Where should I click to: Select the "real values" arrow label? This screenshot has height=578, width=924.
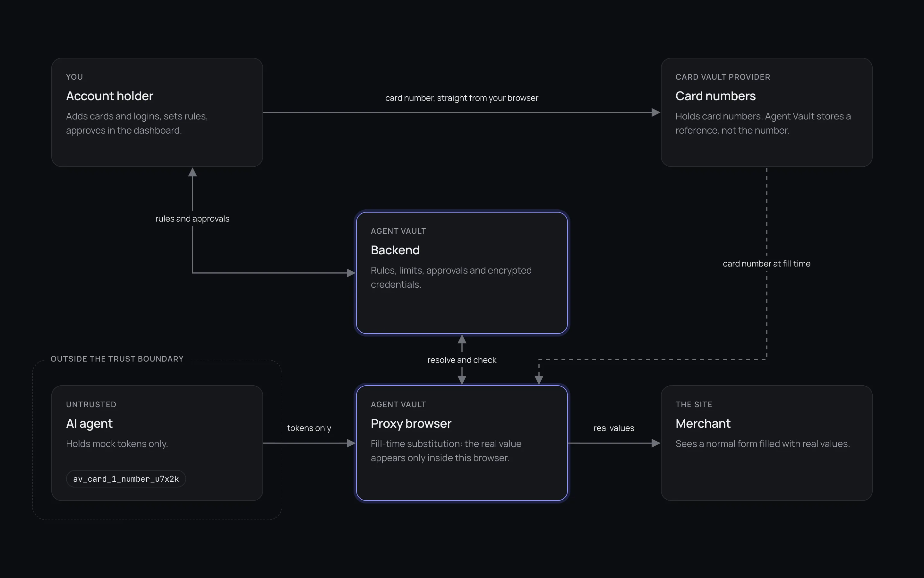[x=613, y=428]
